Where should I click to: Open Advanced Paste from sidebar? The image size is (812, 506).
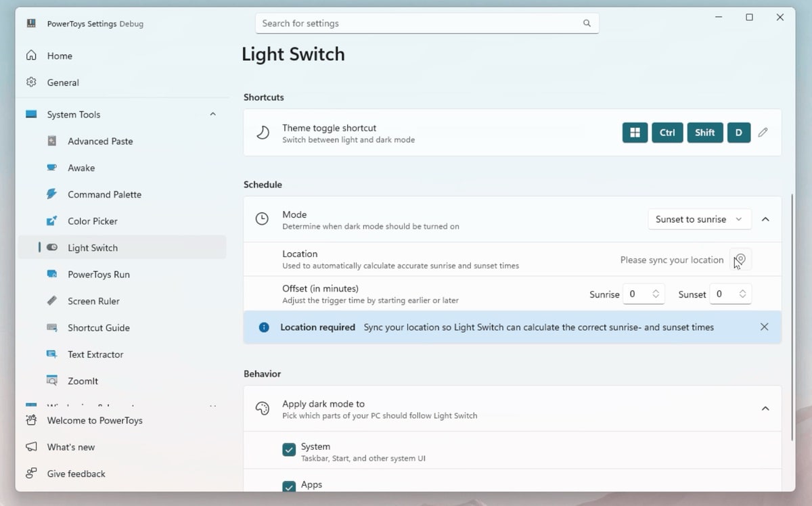100,141
